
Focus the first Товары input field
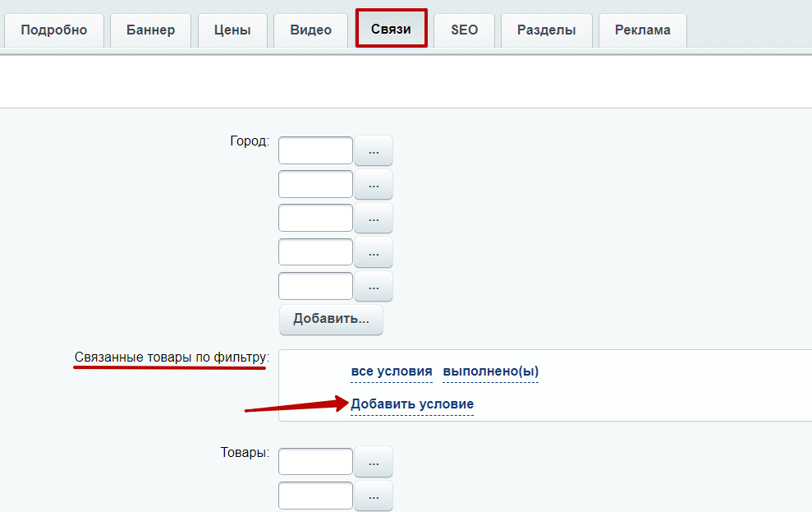point(315,461)
